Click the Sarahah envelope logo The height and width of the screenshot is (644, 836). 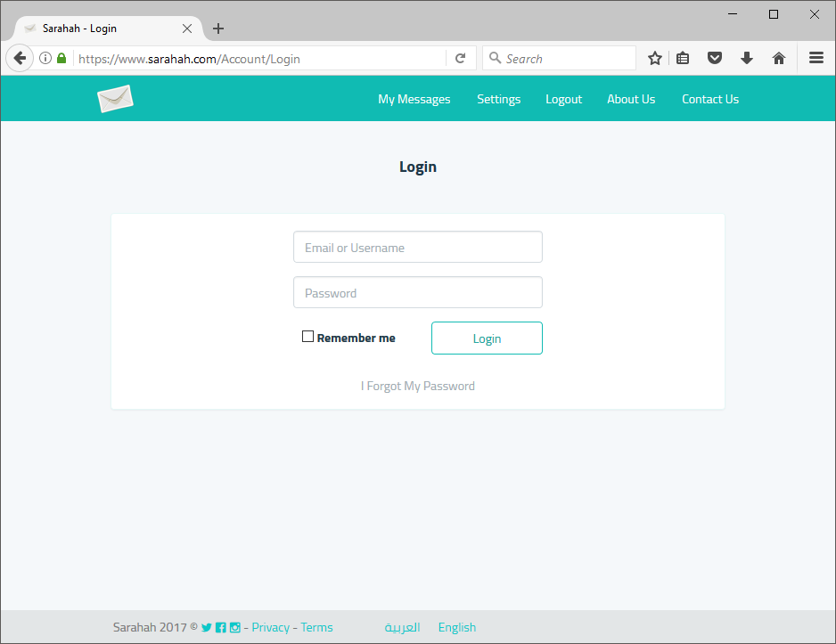[x=115, y=98]
